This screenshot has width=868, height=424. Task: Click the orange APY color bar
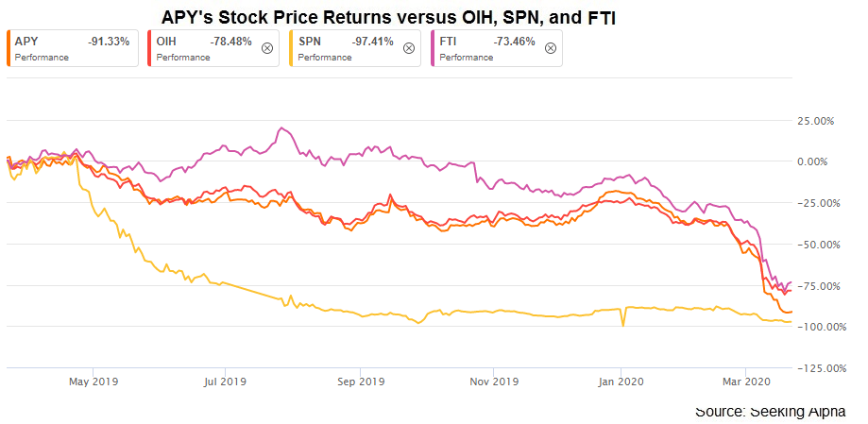[9, 48]
